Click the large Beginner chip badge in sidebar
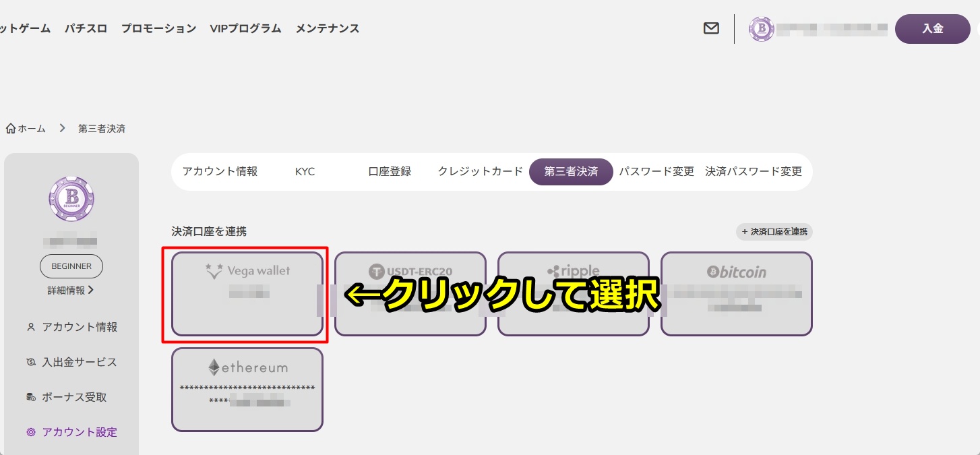The width and height of the screenshot is (980, 455). [x=71, y=200]
